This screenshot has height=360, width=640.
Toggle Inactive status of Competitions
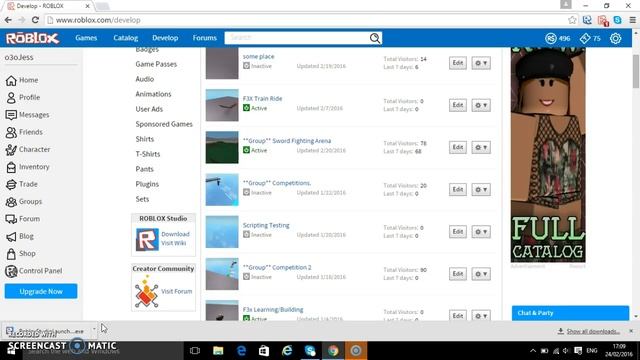[247, 192]
